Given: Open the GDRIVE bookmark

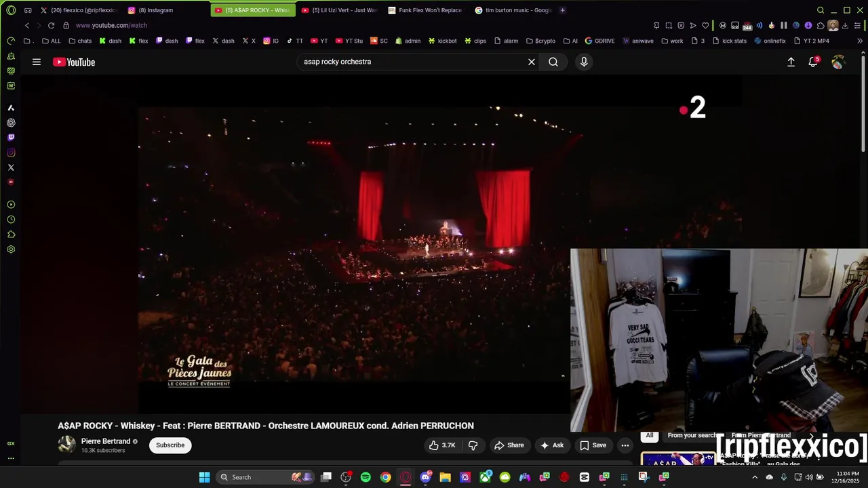Looking at the screenshot, I should coord(599,41).
